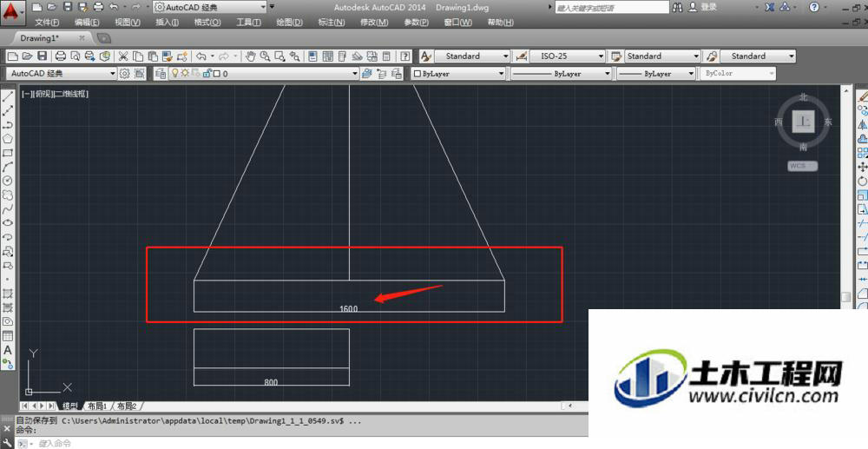868x449 pixels.
Task: Select the Polygon tool
Action: tap(8, 139)
